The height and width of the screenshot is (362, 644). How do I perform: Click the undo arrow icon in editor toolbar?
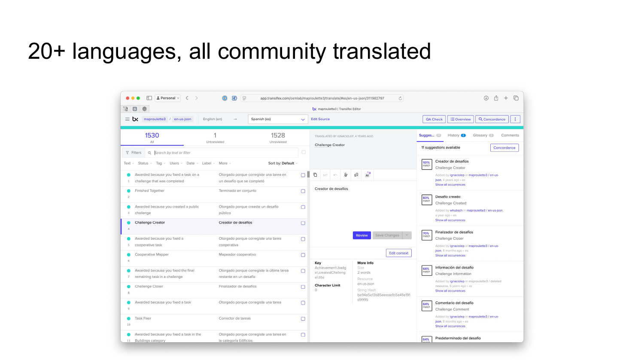[x=335, y=175]
